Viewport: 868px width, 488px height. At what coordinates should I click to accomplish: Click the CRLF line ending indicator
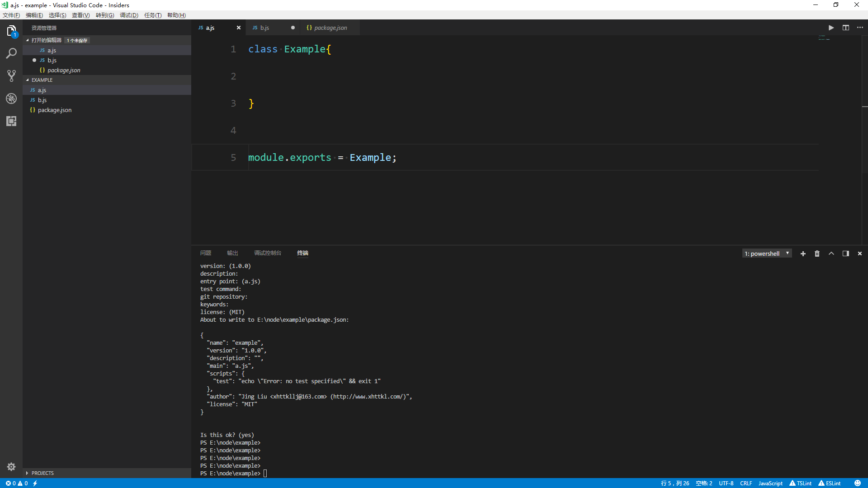[746, 483]
